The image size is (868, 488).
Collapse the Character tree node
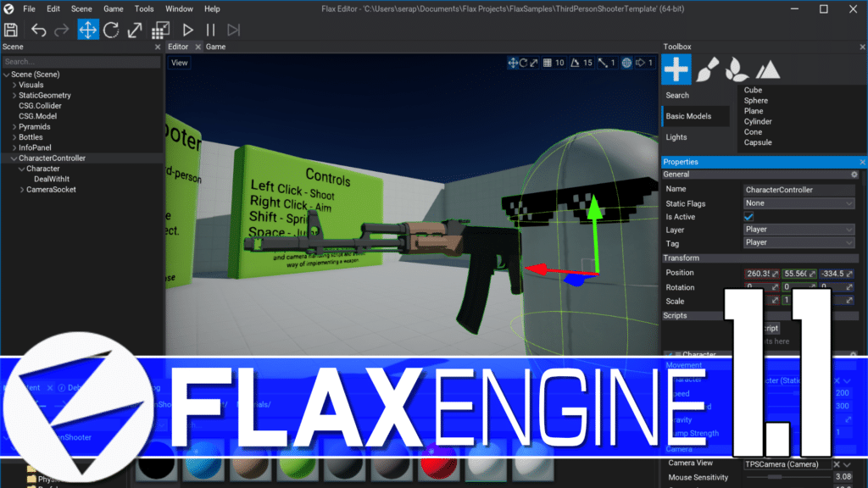[21, 169]
